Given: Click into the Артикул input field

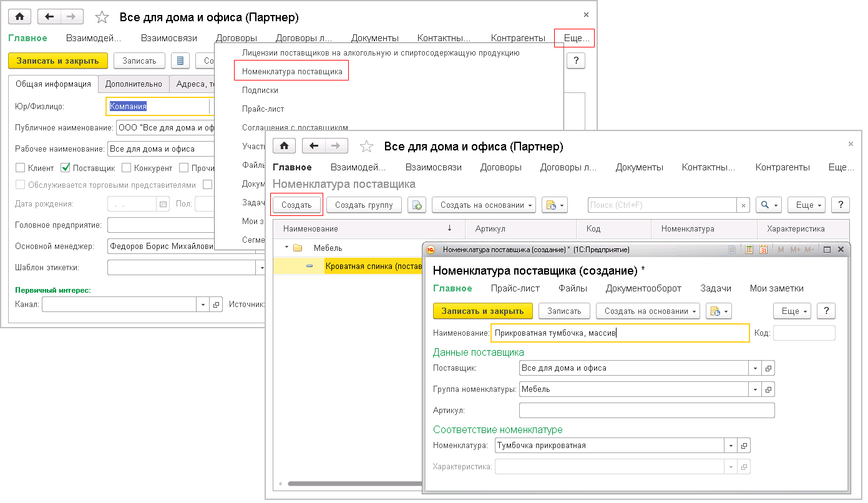Looking at the screenshot, I should pos(646,410).
